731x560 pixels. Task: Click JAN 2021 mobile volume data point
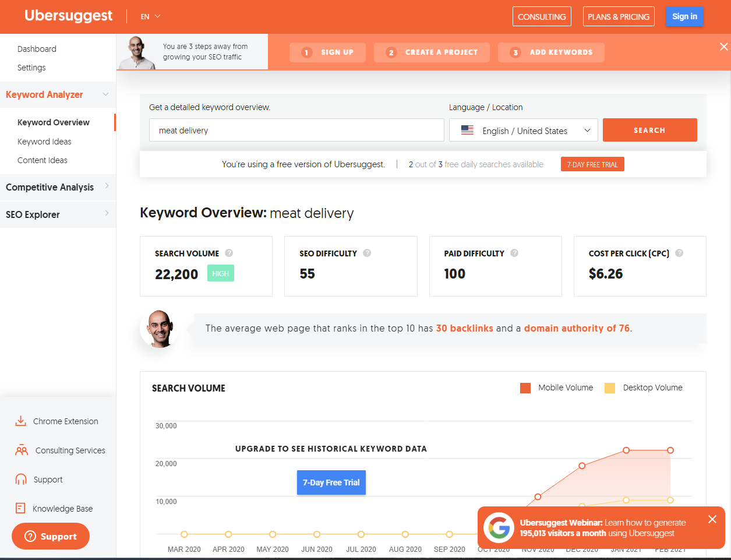626,450
